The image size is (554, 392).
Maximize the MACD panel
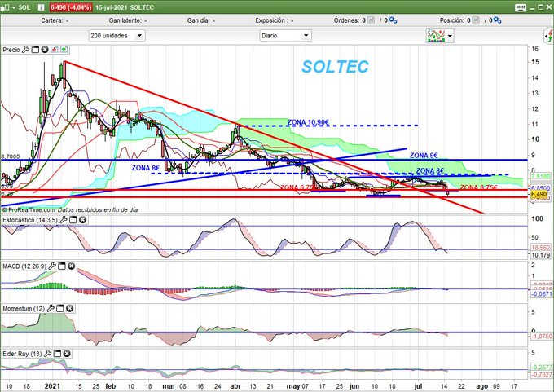[61, 266]
